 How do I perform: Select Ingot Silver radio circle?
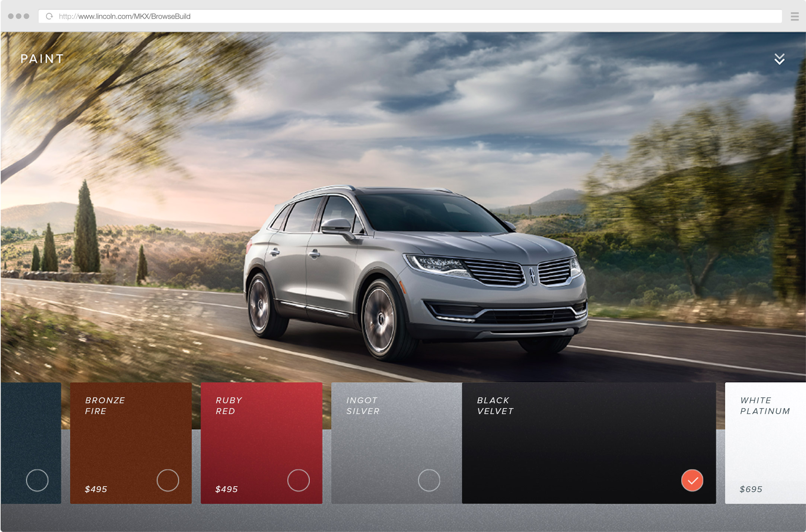(429, 480)
